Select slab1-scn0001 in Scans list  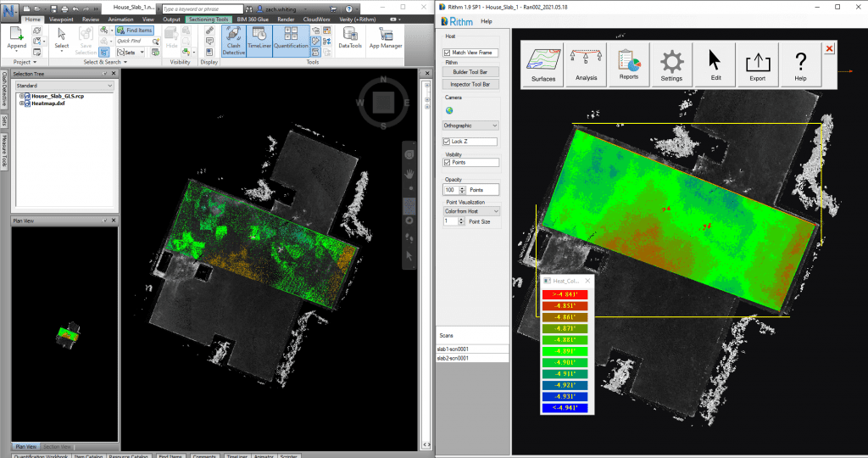[472, 349]
